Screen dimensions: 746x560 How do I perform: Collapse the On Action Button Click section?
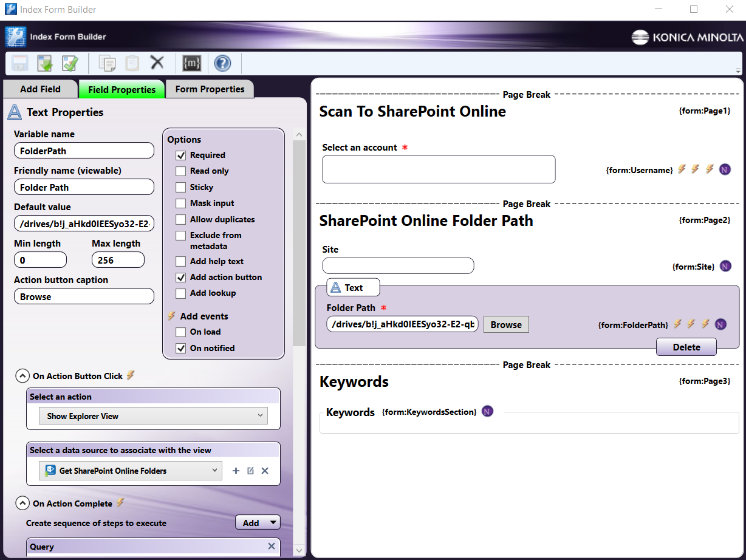click(x=22, y=376)
